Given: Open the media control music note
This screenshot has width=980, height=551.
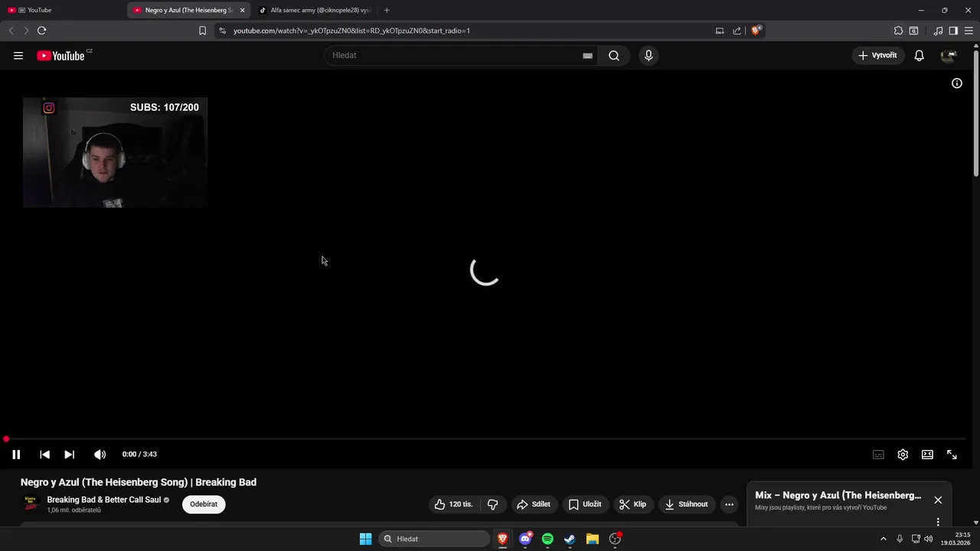Looking at the screenshot, I should pyautogui.click(x=939, y=31).
